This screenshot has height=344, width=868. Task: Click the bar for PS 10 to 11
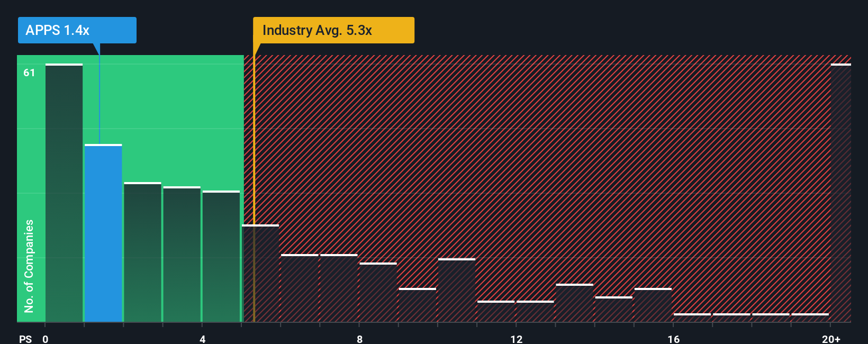click(x=457, y=290)
